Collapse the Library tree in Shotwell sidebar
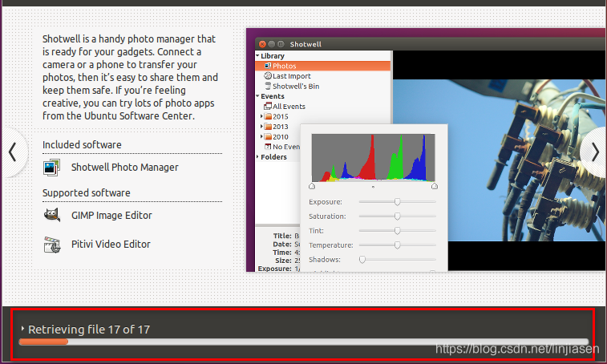 (257, 56)
